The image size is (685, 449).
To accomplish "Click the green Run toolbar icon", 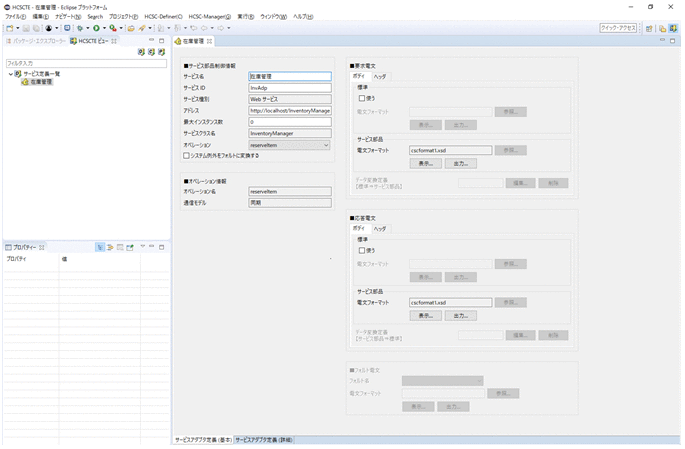I will pos(96,28).
